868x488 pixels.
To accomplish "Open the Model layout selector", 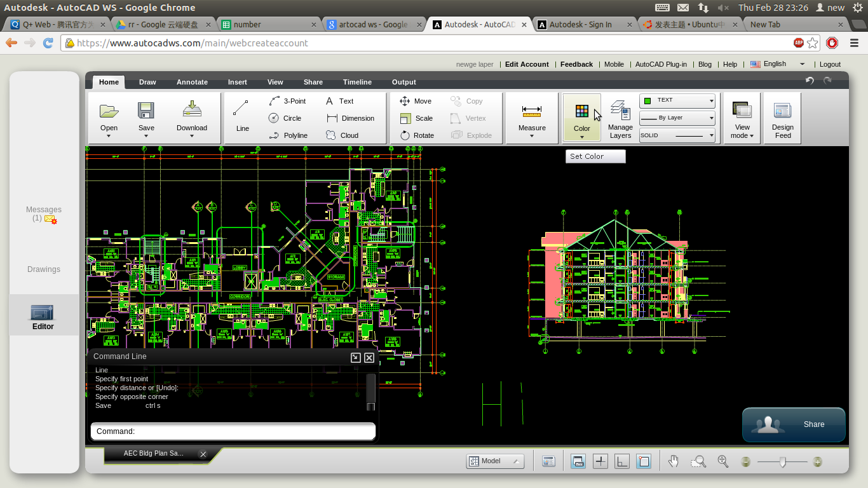I will click(x=496, y=461).
